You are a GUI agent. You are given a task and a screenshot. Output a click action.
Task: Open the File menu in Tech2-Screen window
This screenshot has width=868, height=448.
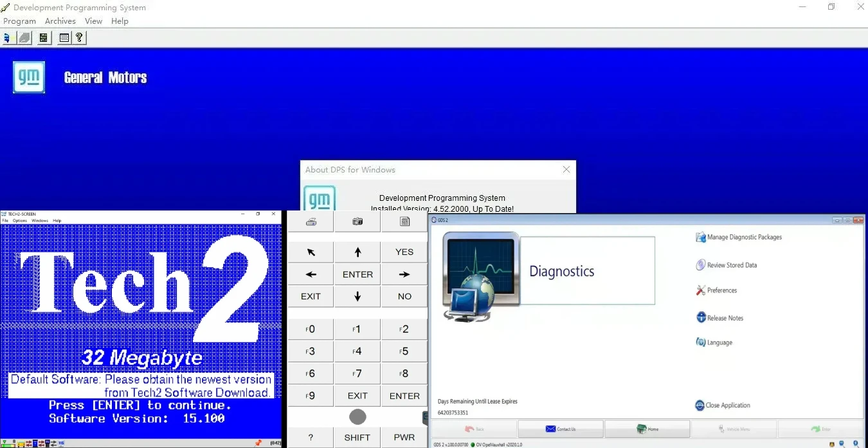(5, 221)
